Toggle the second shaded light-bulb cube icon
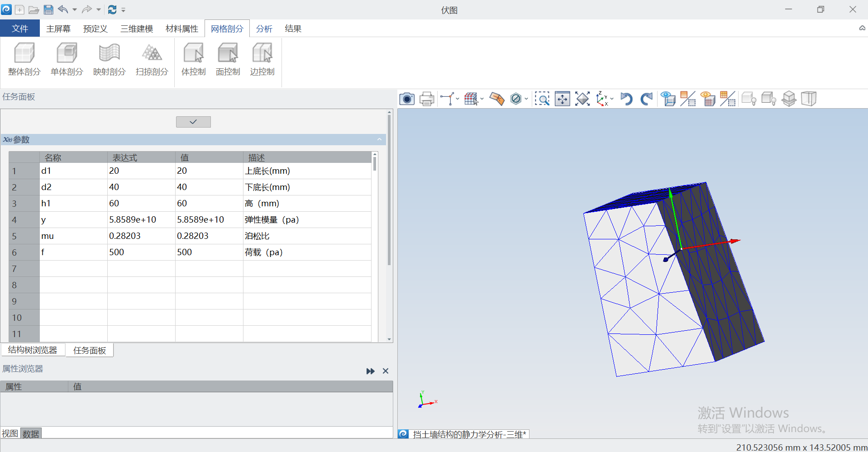The image size is (868, 452). [769, 99]
